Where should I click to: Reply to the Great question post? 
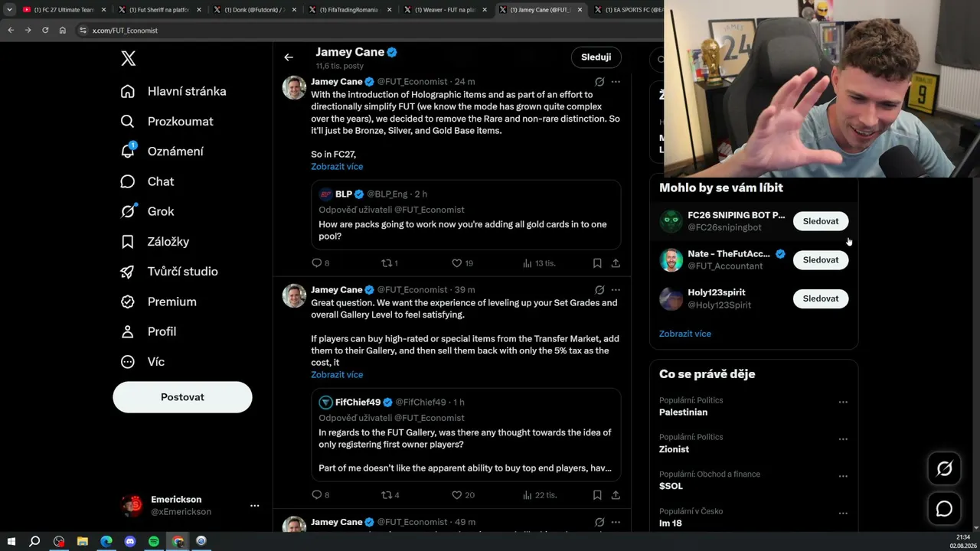point(317,495)
